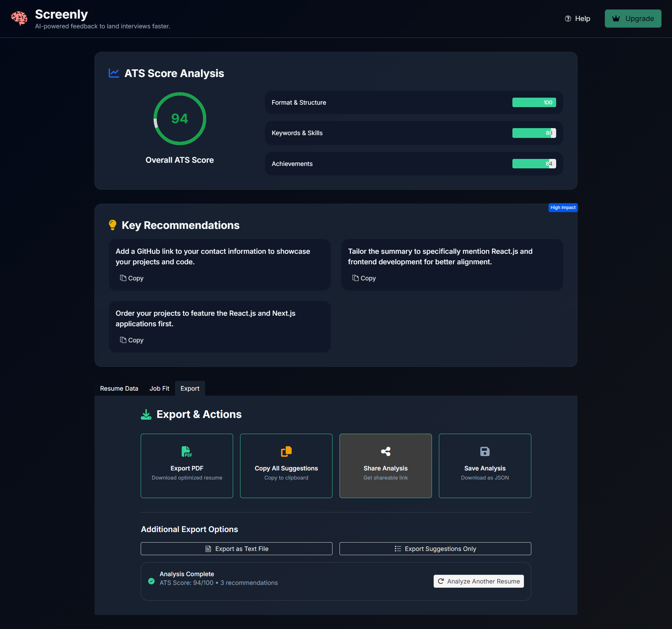Click the chart icon beside ATS Score Analysis
This screenshot has width=672, height=629.
pyautogui.click(x=114, y=73)
